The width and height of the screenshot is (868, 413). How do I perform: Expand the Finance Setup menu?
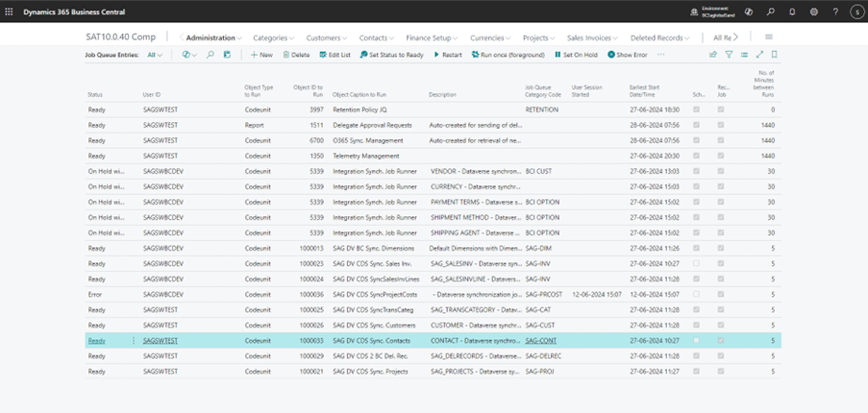pyautogui.click(x=432, y=38)
